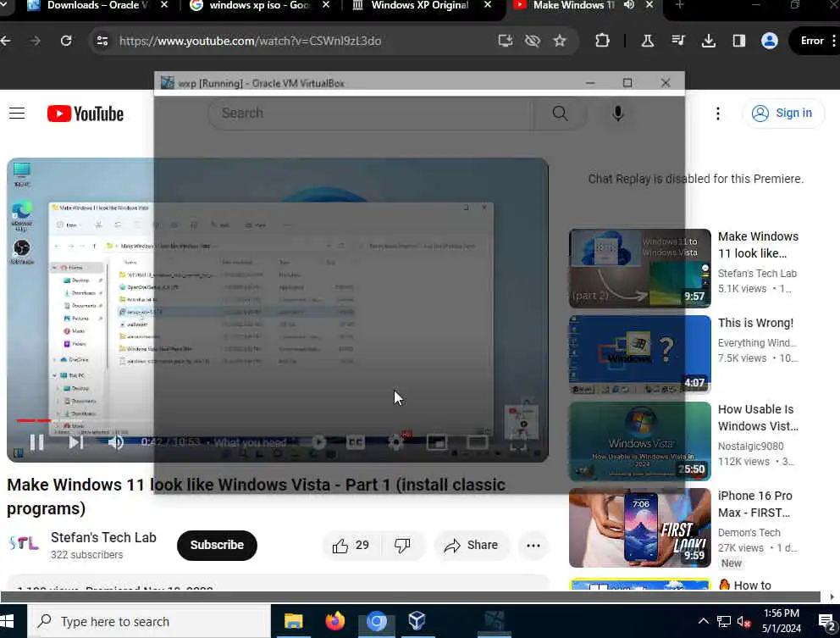Dislike the video with thumbs down
Screen dimensions: 840x638
coord(402,546)
